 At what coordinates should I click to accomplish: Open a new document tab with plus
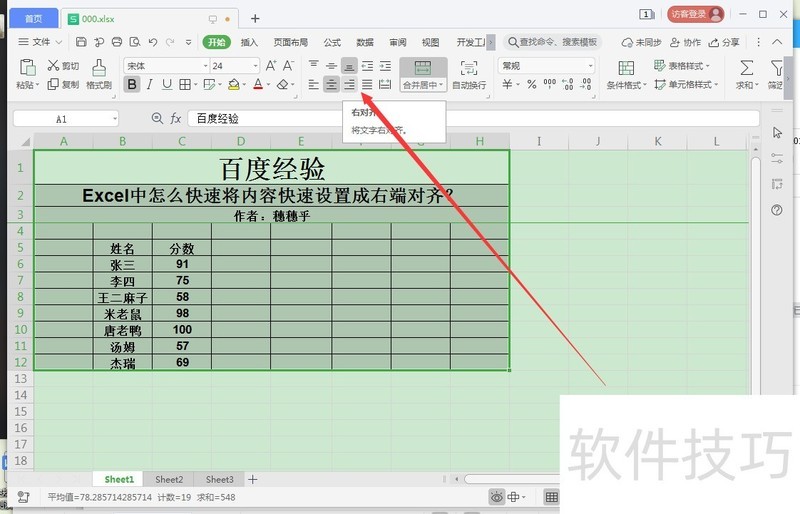tap(255, 19)
